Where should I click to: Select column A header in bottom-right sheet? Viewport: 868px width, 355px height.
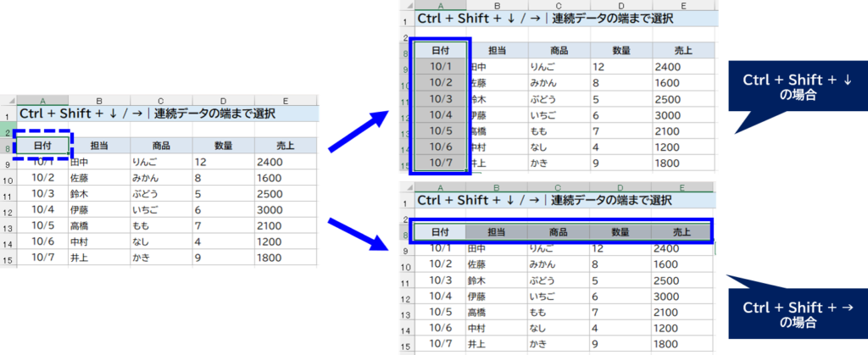point(441,187)
